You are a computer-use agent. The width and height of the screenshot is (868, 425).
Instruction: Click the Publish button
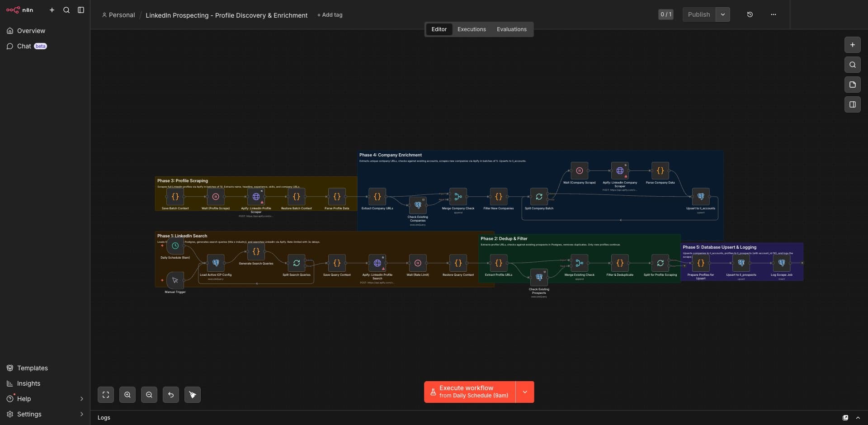(699, 14)
